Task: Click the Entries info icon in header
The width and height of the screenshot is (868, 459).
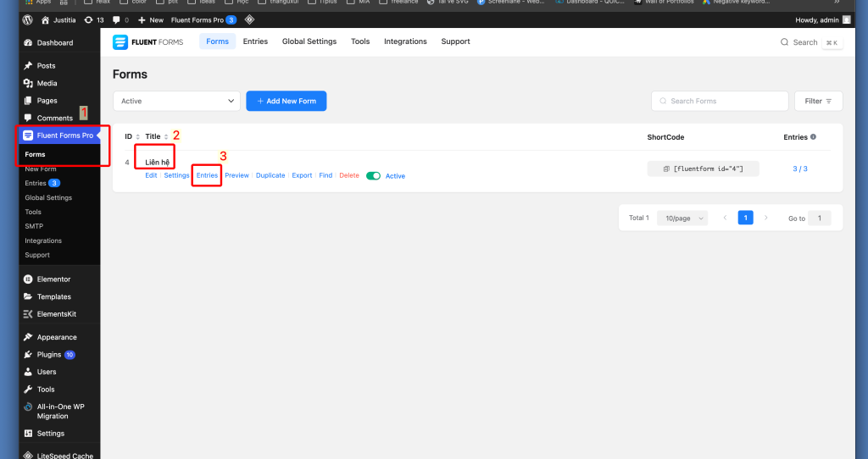Action: point(813,136)
